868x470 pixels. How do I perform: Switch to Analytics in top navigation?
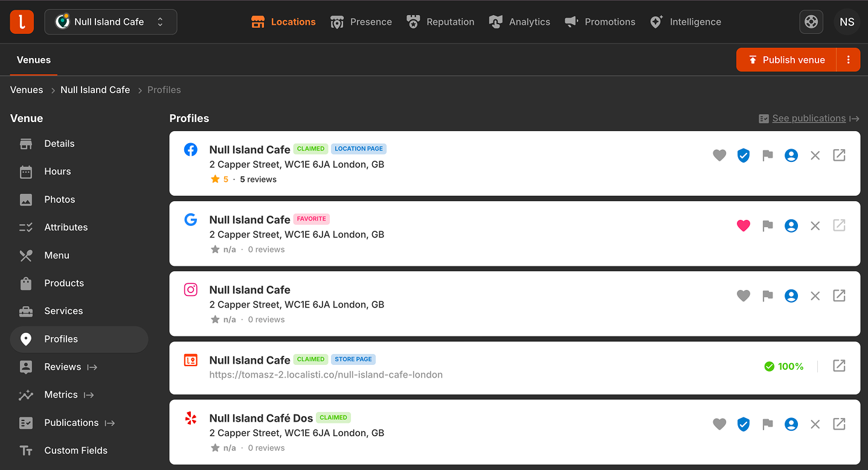[519, 22]
